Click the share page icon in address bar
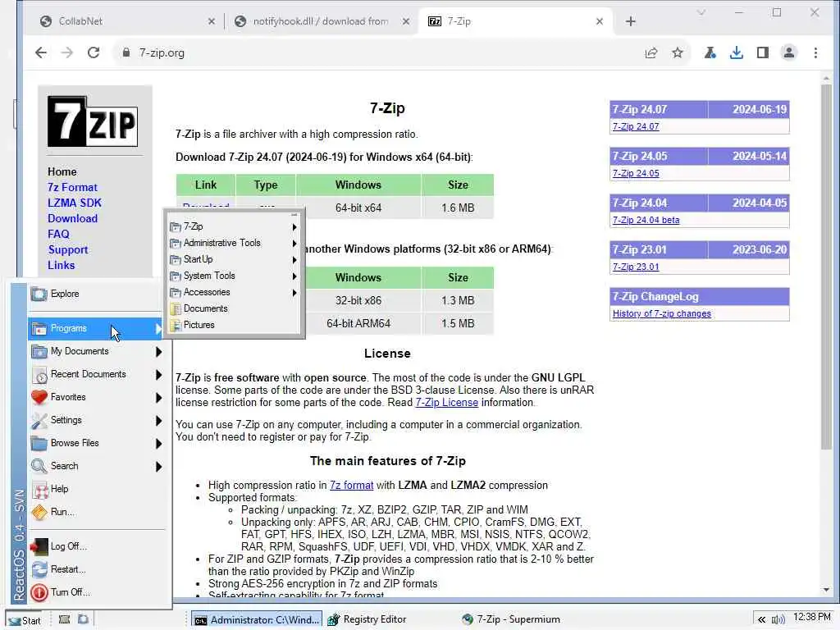The height and width of the screenshot is (630, 840). pos(651,52)
